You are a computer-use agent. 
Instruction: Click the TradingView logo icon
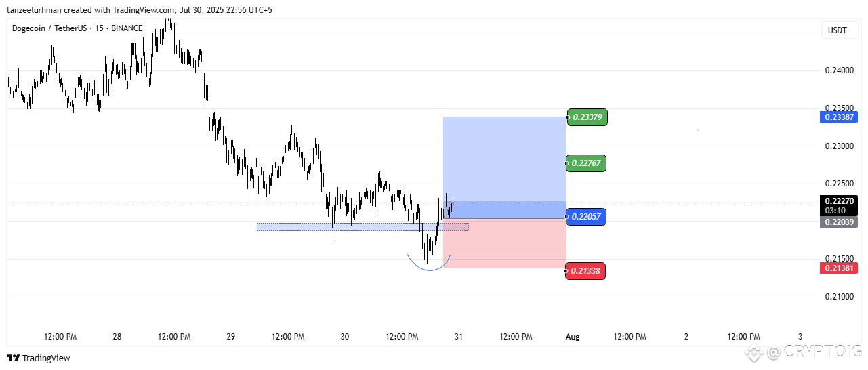tap(13, 358)
